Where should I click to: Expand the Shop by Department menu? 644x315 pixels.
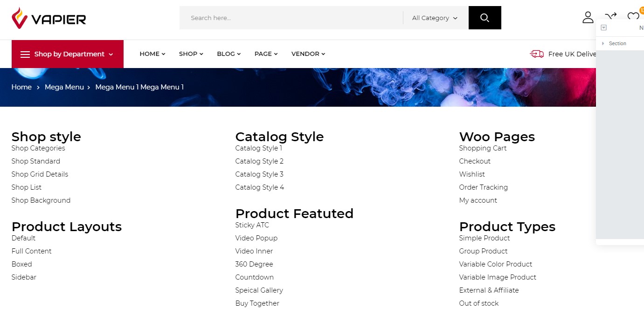click(x=68, y=54)
